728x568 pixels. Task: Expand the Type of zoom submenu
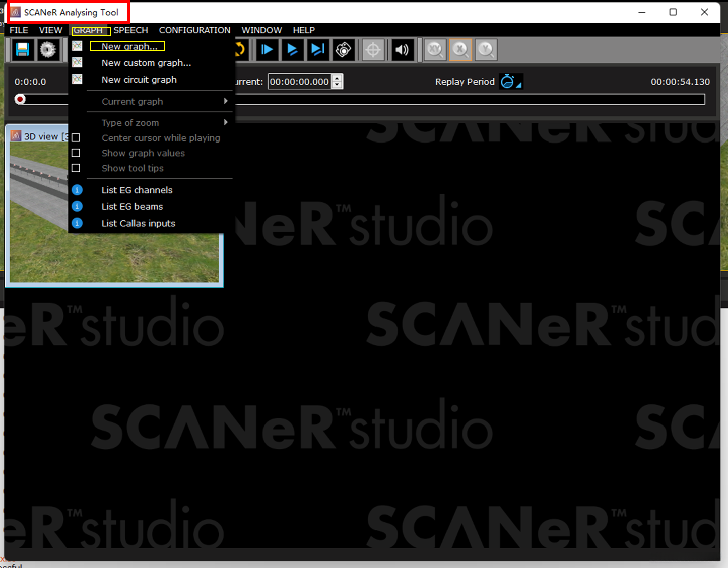click(151, 123)
